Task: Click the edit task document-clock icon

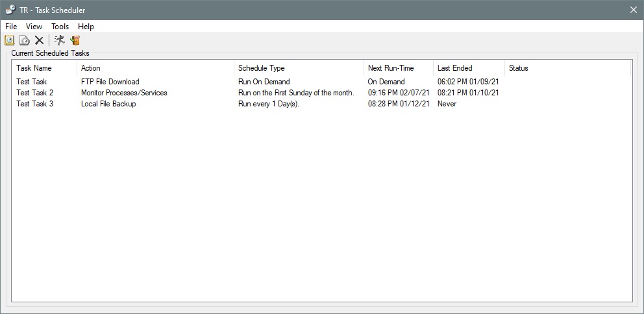Action: 24,40
